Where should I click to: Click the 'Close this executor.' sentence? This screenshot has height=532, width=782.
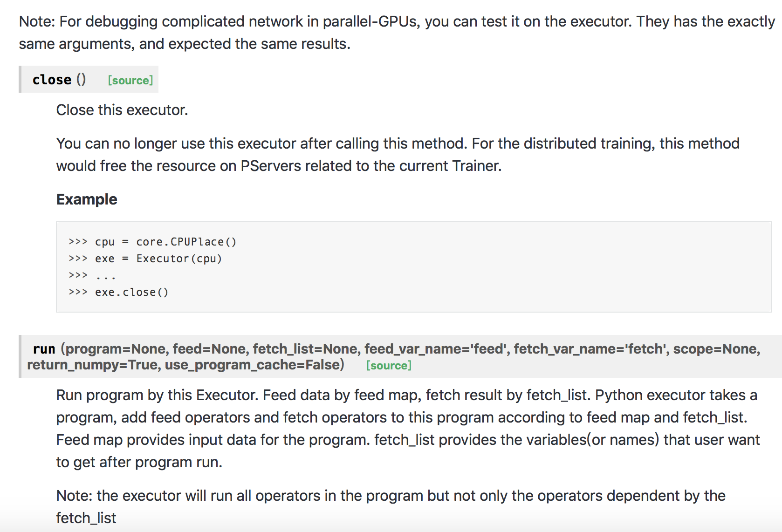pyautogui.click(x=122, y=110)
